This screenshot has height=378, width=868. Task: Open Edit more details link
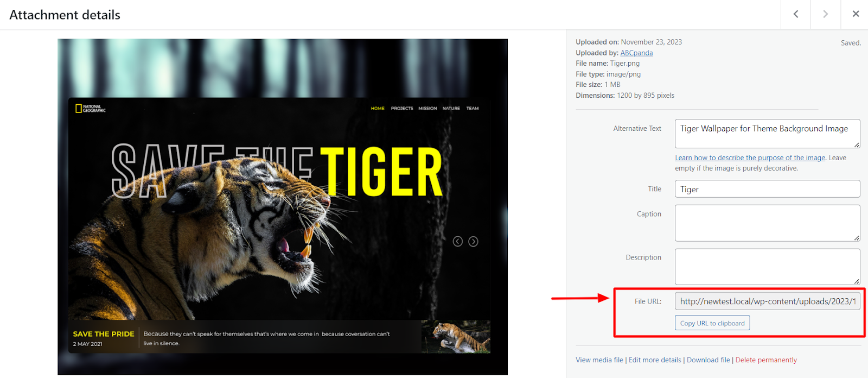coord(655,360)
